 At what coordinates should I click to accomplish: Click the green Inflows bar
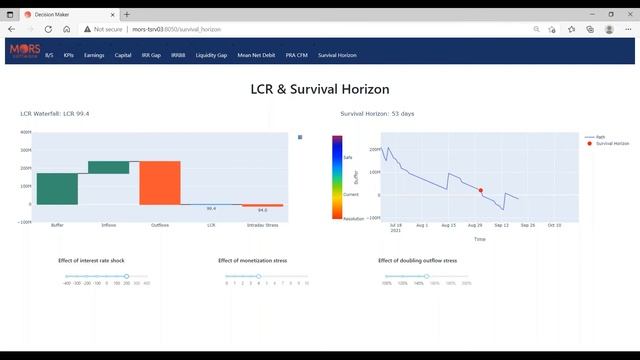[109, 167]
